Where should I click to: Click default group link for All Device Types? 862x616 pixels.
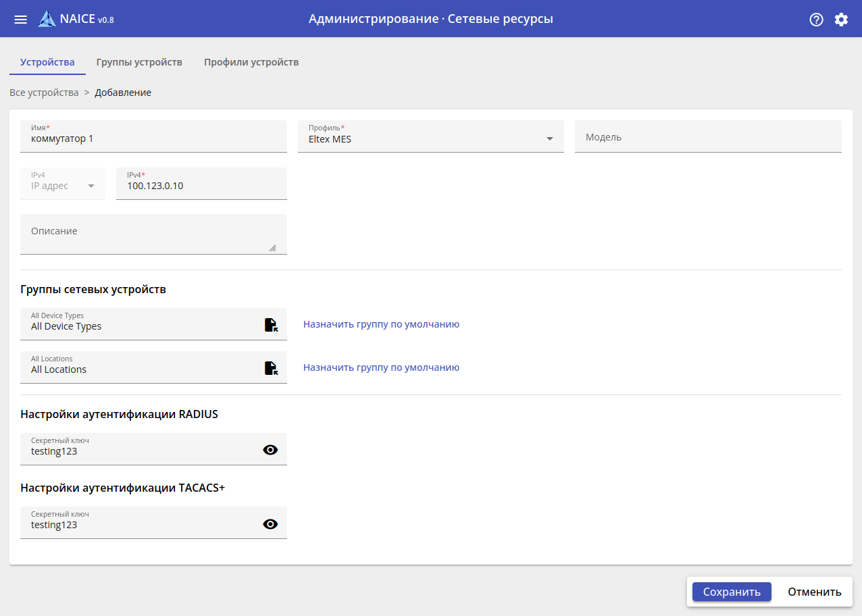(381, 324)
